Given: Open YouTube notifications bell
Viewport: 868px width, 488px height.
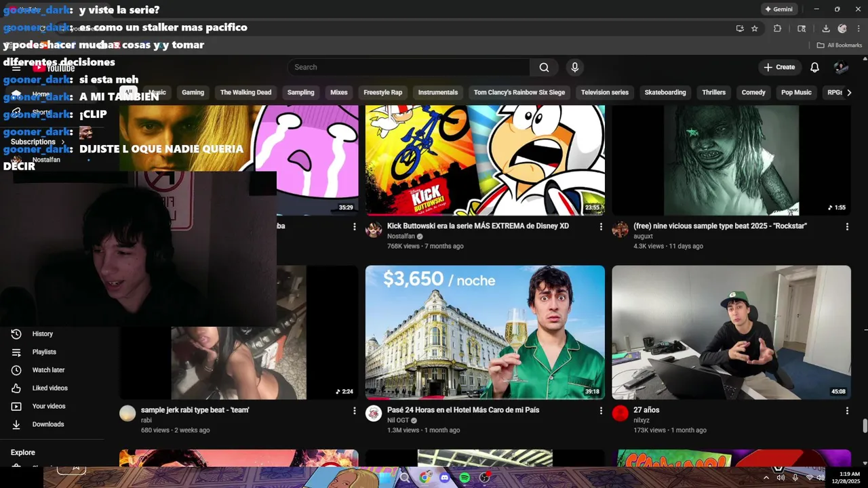Looking at the screenshot, I should (x=815, y=67).
